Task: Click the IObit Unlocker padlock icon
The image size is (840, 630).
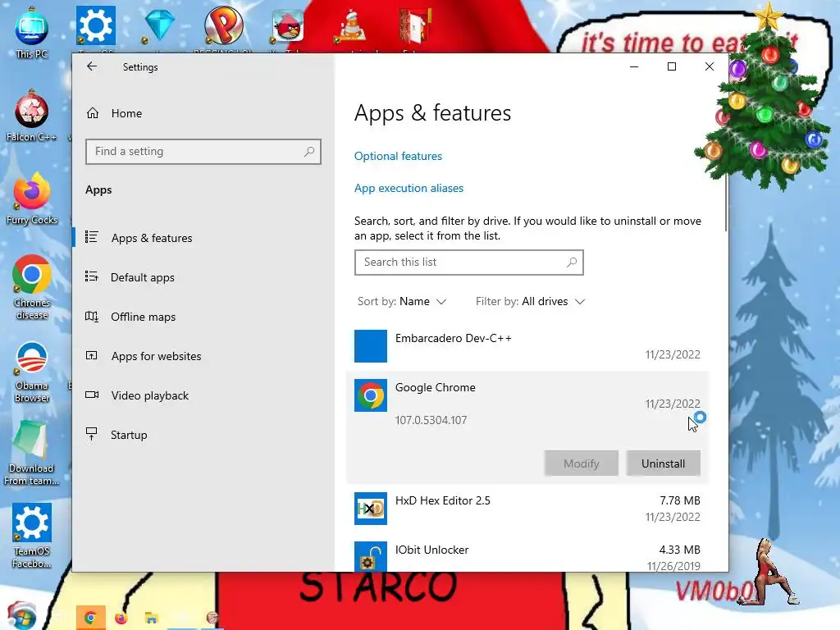Action: (371, 557)
